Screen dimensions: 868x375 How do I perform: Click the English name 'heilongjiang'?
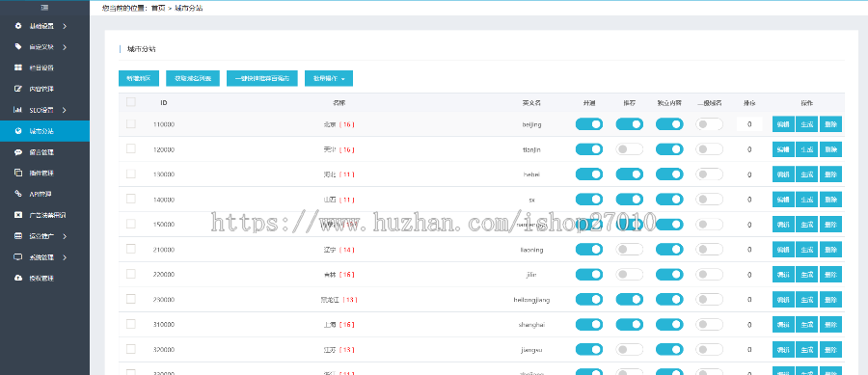[531, 300]
